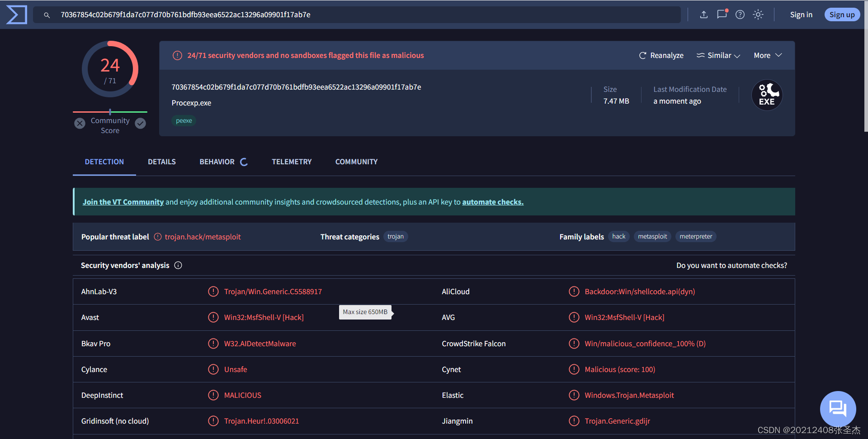Click the warning icon in the Elastic row
This screenshot has width=868, height=439.
(574, 395)
